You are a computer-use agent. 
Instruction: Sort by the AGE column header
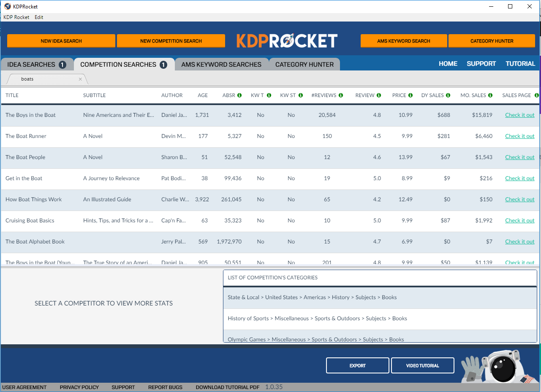coord(203,95)
